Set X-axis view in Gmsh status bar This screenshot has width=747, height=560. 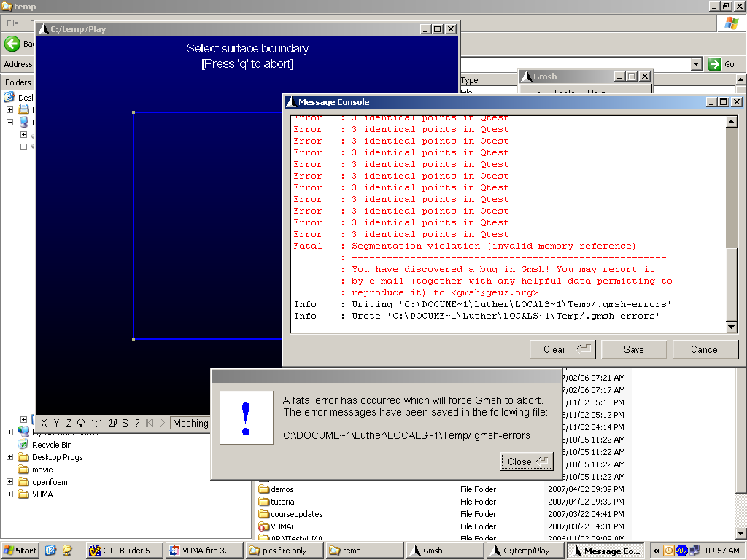click(x=44, y=423)
